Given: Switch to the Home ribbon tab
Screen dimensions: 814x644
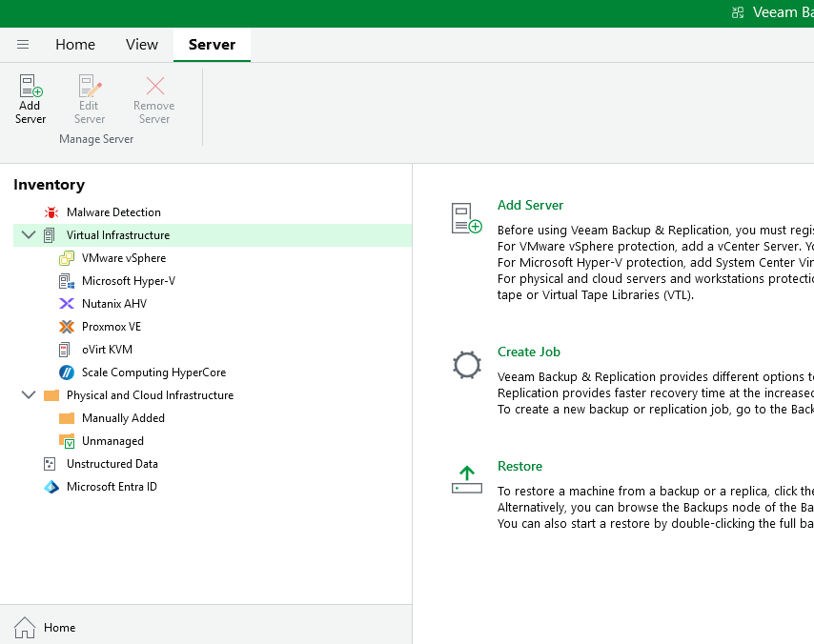Looking at the screenshot, I should (x=75, y=45).
